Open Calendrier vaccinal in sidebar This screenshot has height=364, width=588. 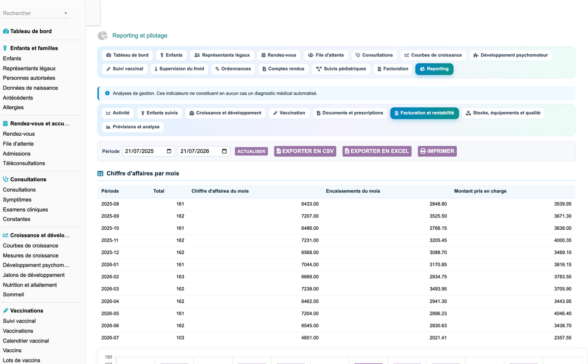tap(26, 340)
